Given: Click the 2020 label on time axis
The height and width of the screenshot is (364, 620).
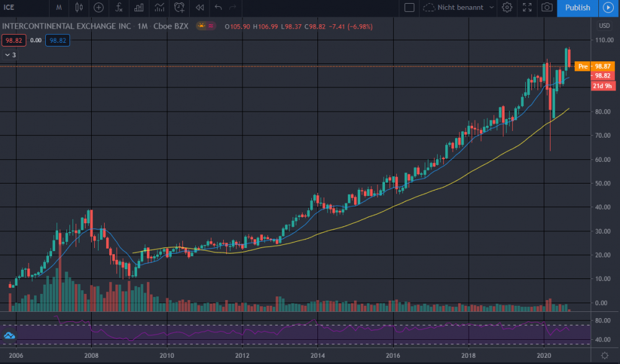Looking at the screenshot, I should (544, 356).
